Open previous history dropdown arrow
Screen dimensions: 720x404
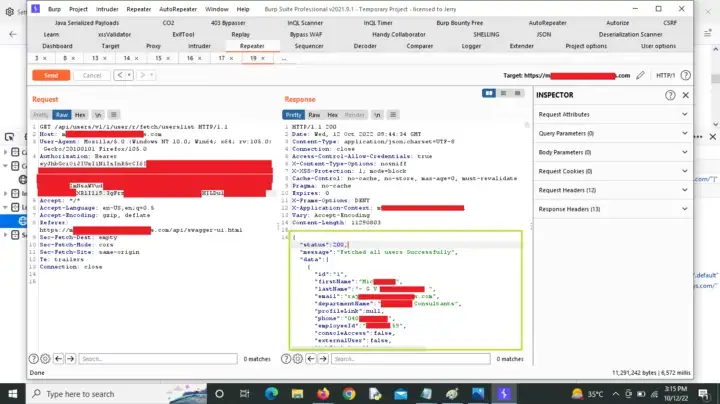129,75
